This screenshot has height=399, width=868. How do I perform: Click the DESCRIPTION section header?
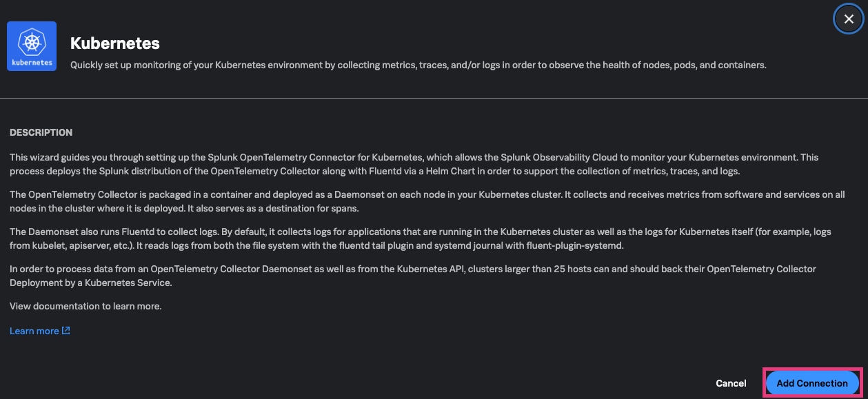point(41,132)
